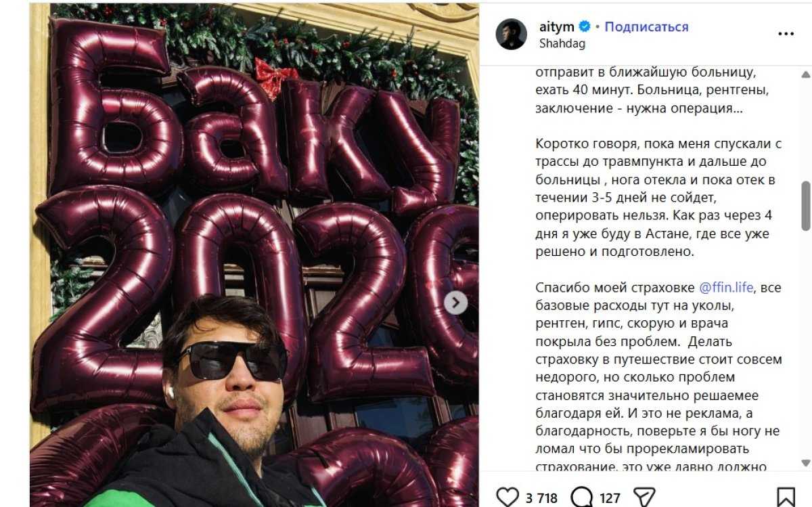The image size is (812, 507).
Task: Open the three-dot more options menu
Action: [x=786, y=34]
